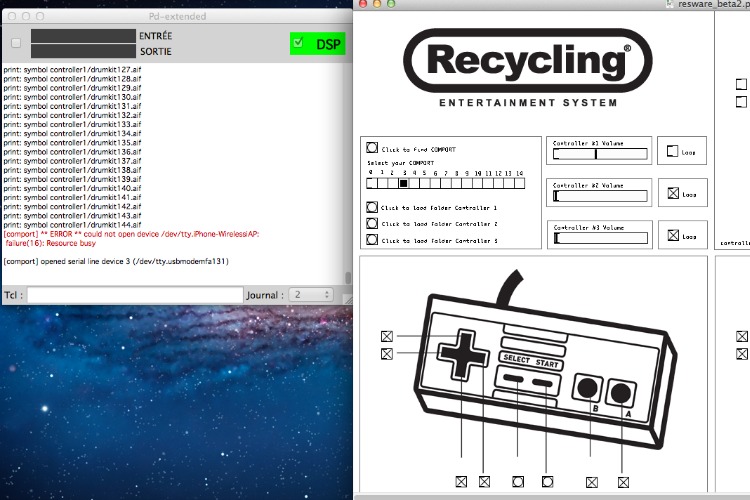Viewport: 750px width, 500px height.
Task: Click the D-pad on the controller drawing
Action: pyautogui.click(x=463, y=354)
